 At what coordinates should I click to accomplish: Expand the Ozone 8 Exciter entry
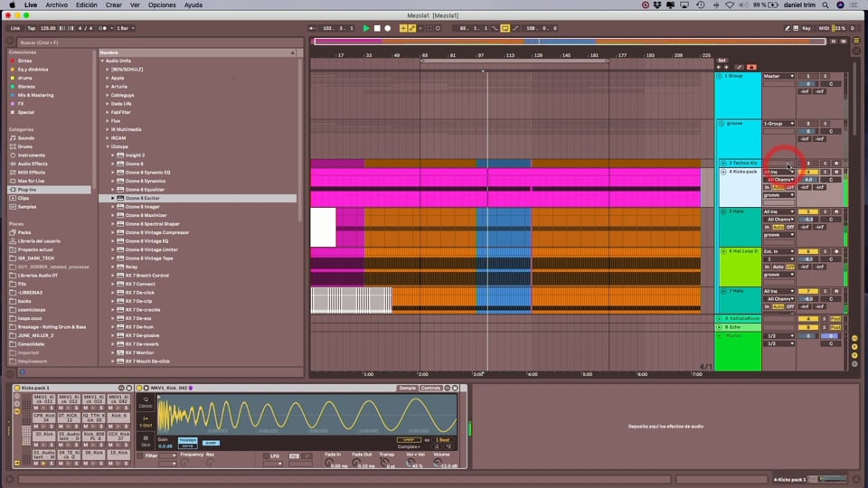(x=113, y=198)
